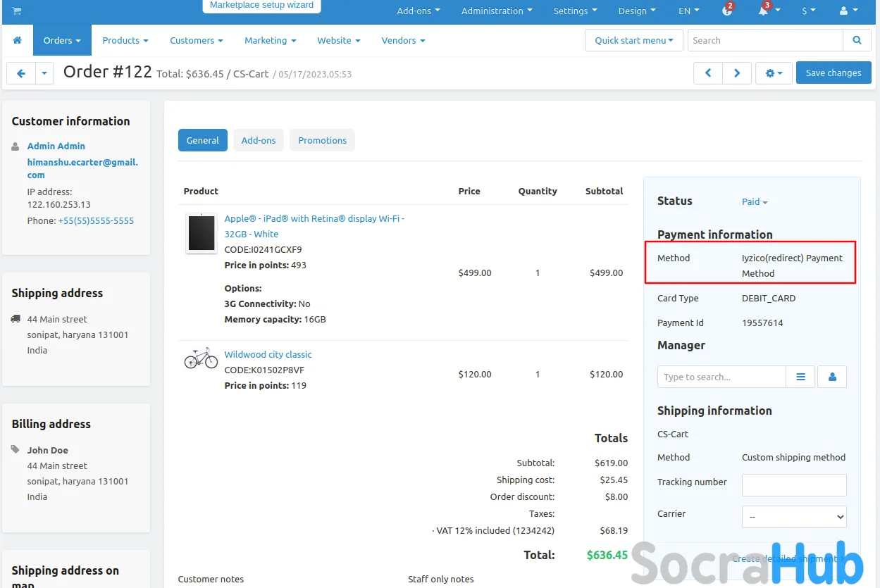Click the manager list icon button

[800, 377]
